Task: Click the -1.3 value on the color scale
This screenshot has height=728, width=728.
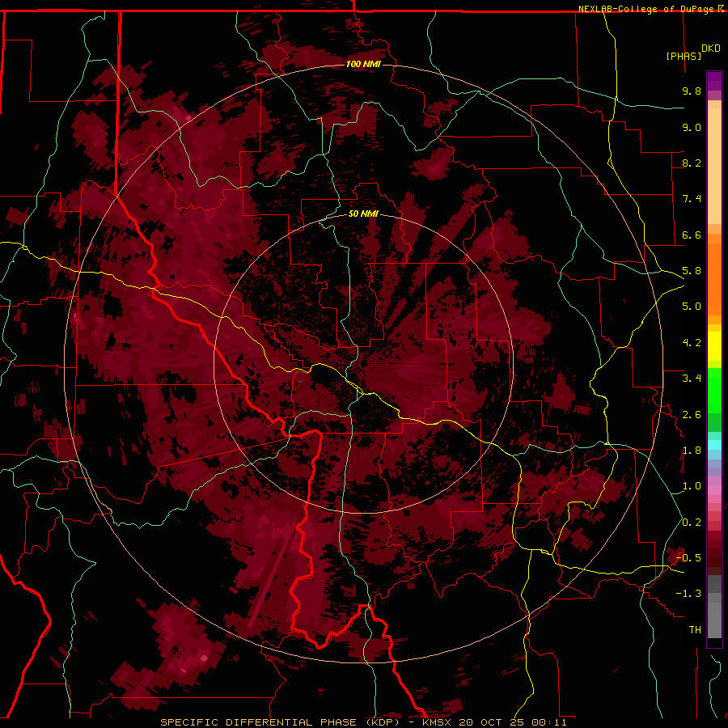Action: (x=688, y=594)
